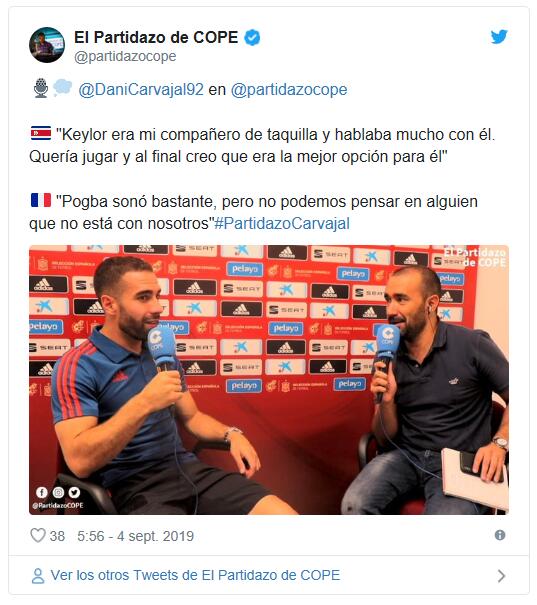Viewport: 537px width, 605px height.
Task: Click the France flag emoji
Action: [x=41, y=200]
